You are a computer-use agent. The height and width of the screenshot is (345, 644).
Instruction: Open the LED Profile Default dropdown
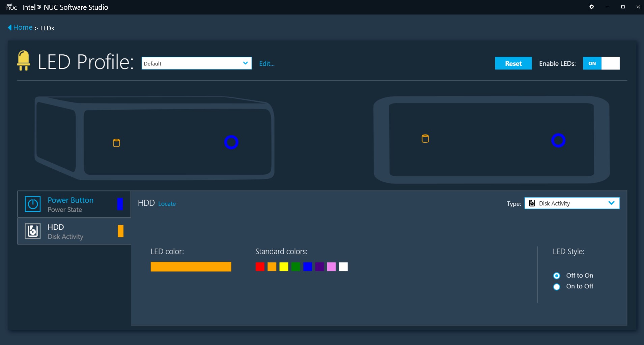tap(196, 63)
